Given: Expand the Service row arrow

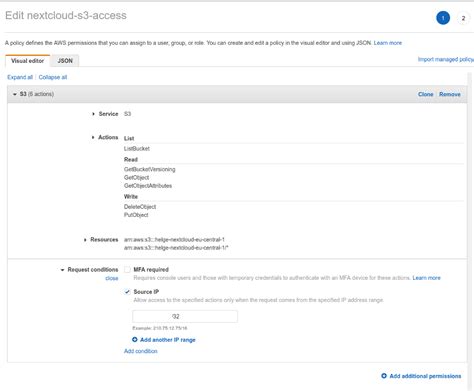Looking at the screenshot, I should [x=93, y=114].
